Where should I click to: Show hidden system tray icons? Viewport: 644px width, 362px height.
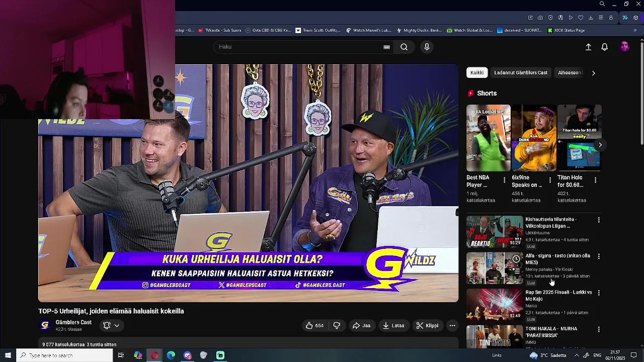tap(577, 355)
